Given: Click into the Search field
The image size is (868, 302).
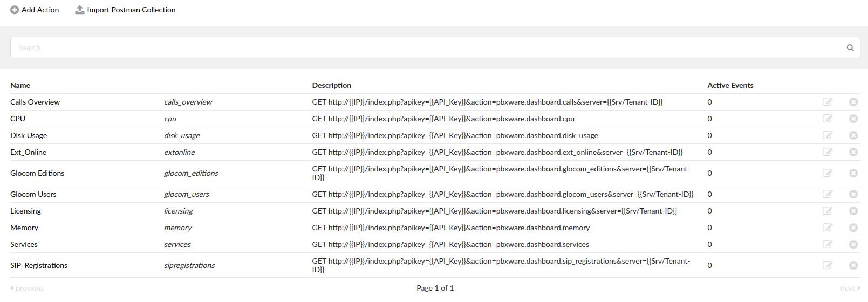Looking at the screenshot, I should point(426,47).
